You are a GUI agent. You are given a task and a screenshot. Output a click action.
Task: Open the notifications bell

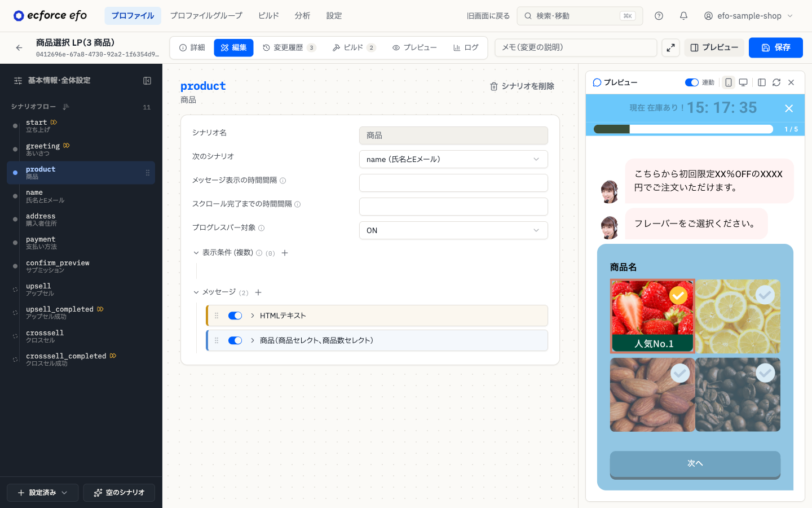pos(683,16)
